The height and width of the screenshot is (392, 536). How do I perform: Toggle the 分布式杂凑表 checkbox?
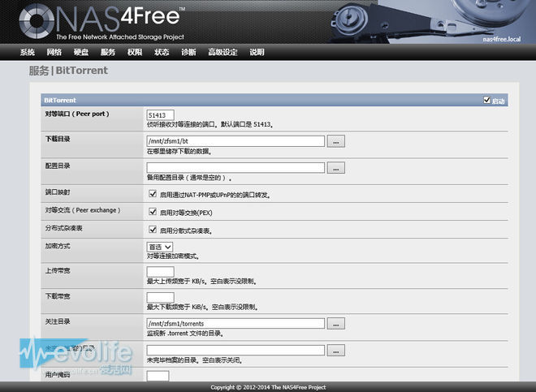(x=153, y=230)
